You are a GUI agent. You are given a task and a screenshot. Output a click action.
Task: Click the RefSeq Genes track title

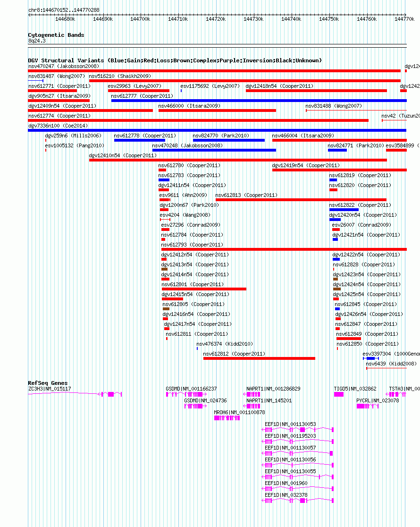coord(48,383)
